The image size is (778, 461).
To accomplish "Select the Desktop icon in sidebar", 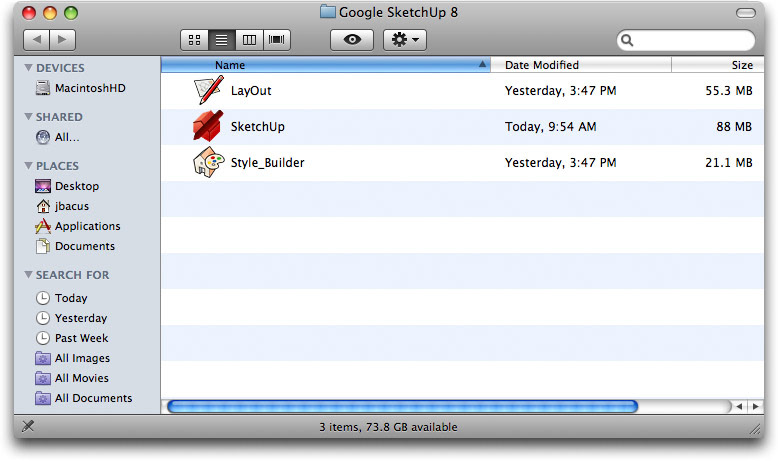I will coord(43,186).
